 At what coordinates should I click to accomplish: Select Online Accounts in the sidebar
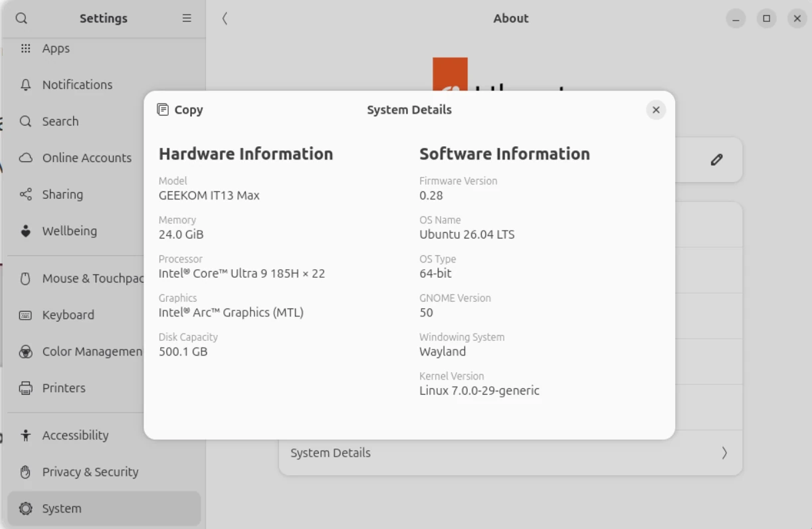click(104, 158)
